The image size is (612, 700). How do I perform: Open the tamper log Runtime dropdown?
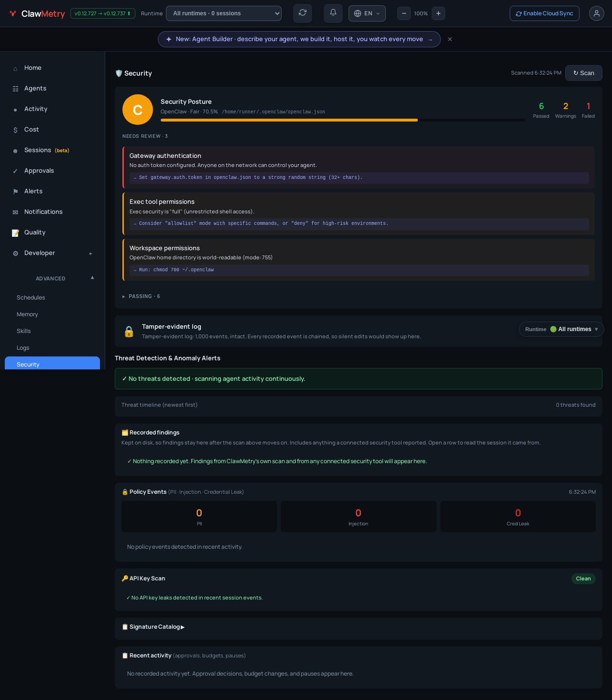coord(561,329)
